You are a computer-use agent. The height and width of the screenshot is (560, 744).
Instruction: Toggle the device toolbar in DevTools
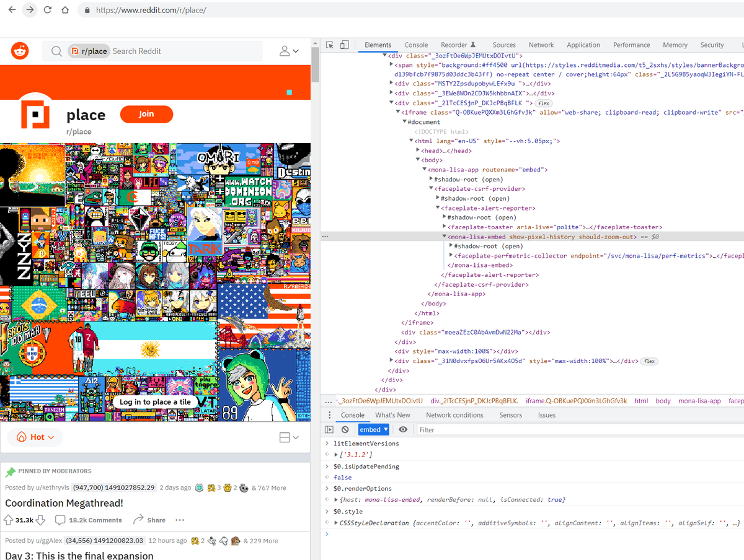tap(345, 45)
